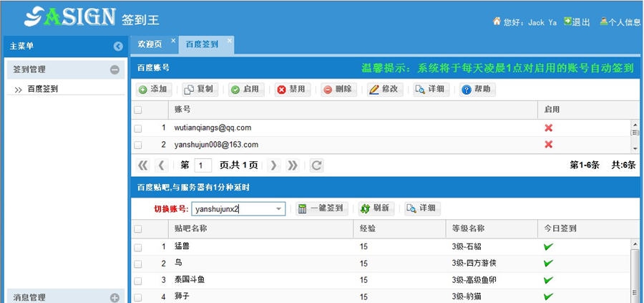This screenshot has width=644, height=303.
Task: Open 详细 details in the account toolbar
Action: [431, 90]
